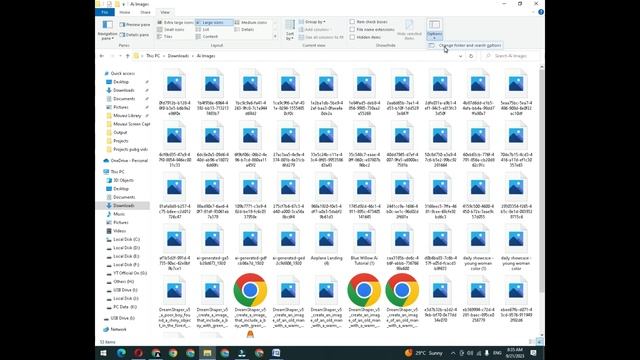Open the Options dropdown arrow

434,37
